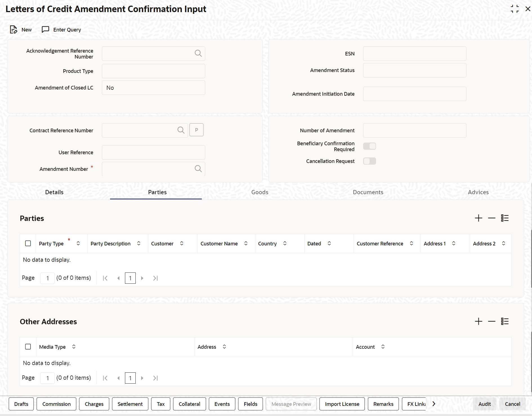Add a row to Other Addresses

coord(479,321)
